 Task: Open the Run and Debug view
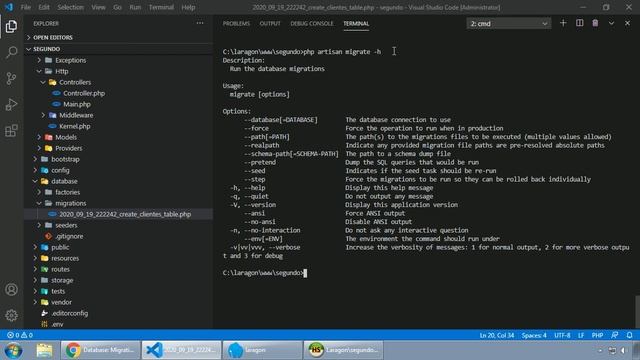pos(11,104)
